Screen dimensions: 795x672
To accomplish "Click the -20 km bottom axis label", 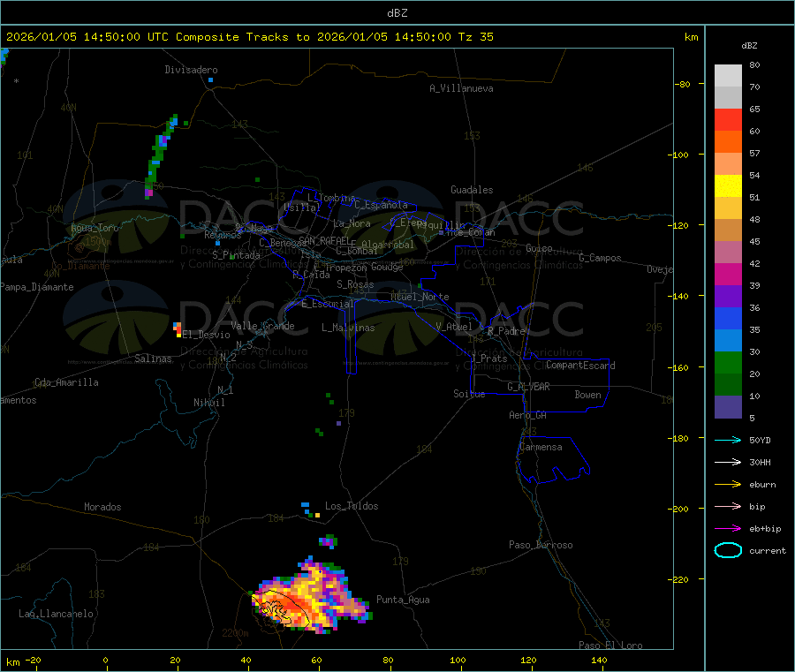I will 33,660.
